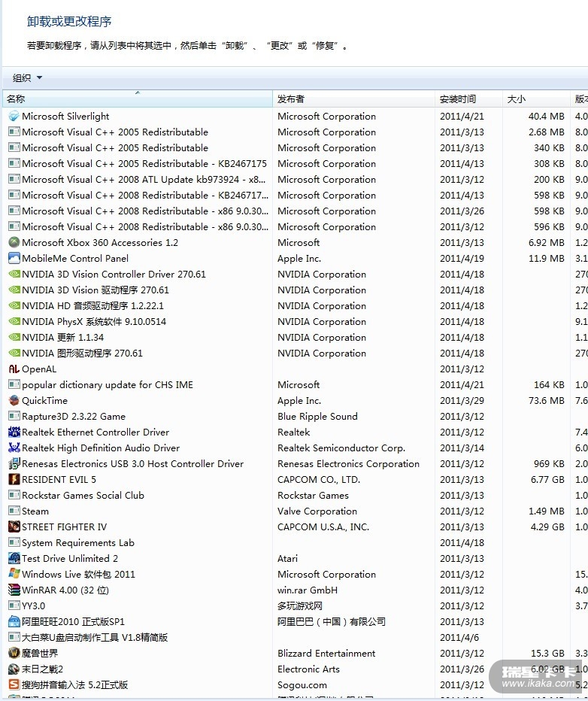
Task: Click the sort arrow above 名称 column
Action: tap(138, 93)
